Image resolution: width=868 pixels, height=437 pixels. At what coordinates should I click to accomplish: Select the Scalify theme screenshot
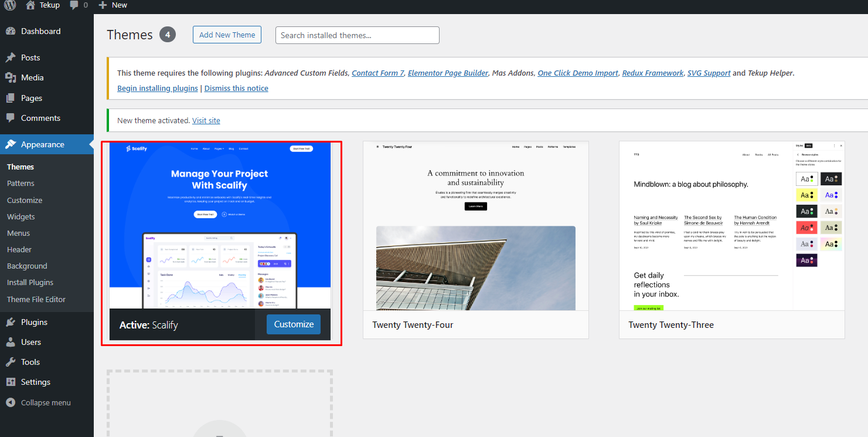(220, 225)
